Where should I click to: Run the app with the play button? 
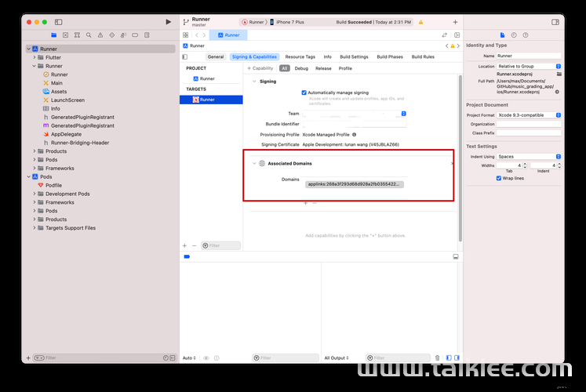click(168, 22)
